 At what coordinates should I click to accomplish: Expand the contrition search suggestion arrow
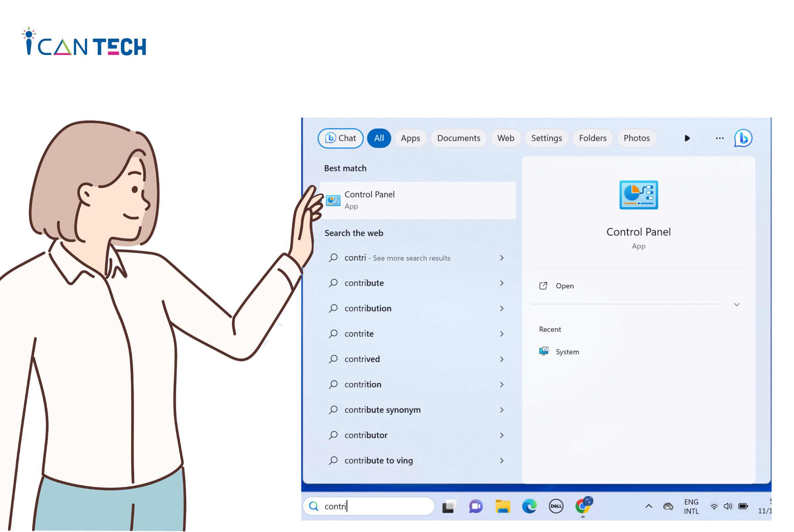coord(502,384)
